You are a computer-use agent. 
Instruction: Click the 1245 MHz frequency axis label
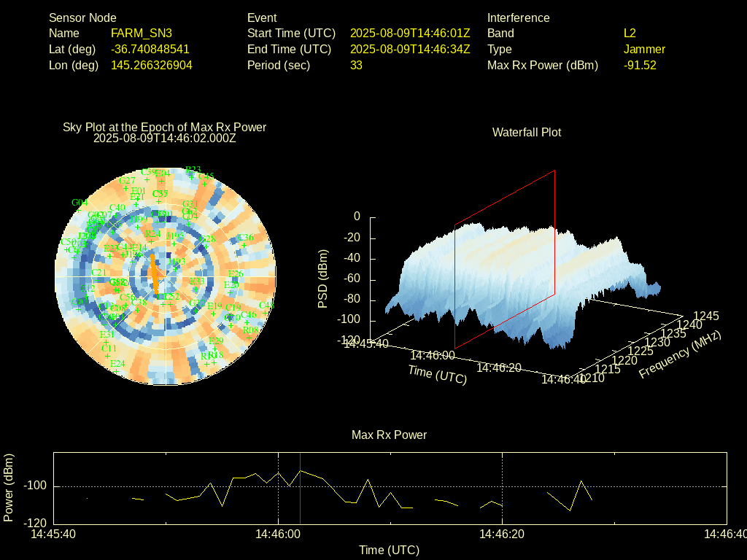(705, 316)
